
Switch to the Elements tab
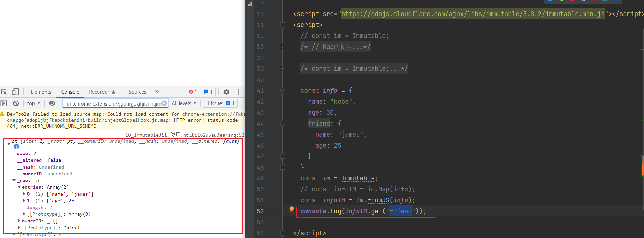click(41, 92)
